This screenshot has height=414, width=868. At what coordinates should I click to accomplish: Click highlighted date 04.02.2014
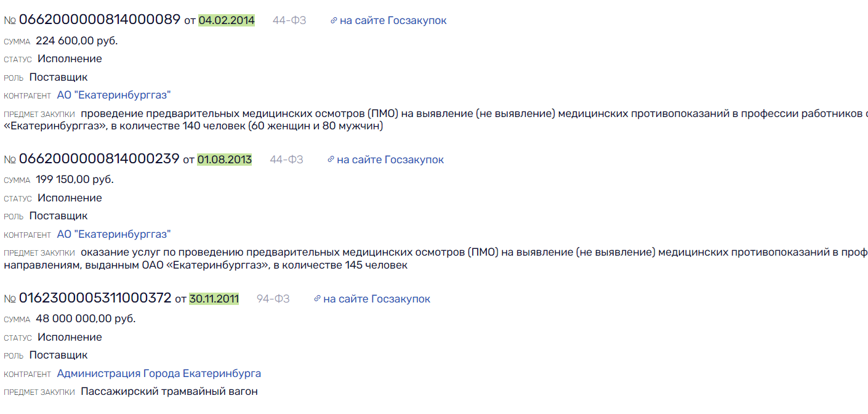point(227,20)
